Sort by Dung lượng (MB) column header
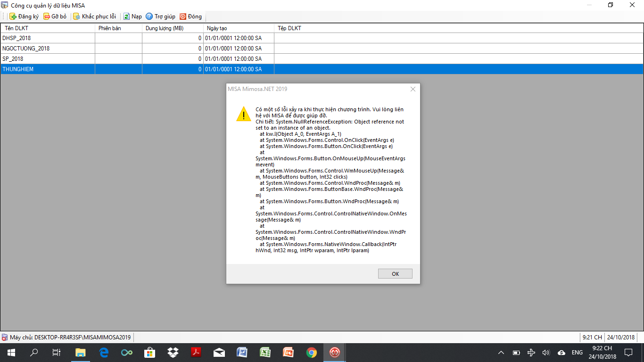 [x=173, y=28]
